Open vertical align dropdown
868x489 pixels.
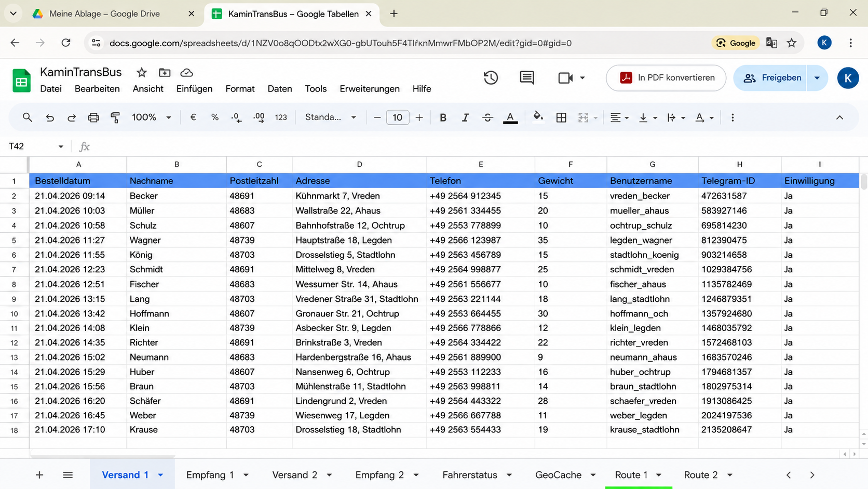click(648, 117)
